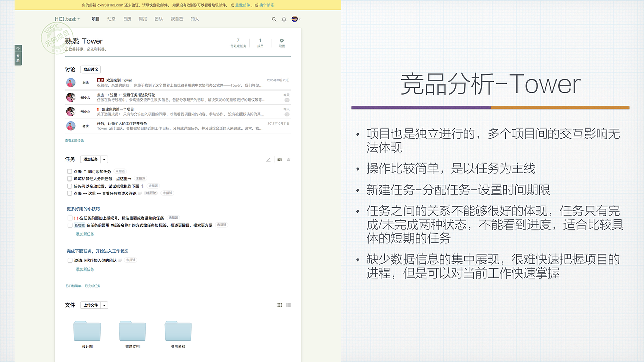The height and width of the screenshot is (362, 644).
Task: Select the 周报 tab
Action: tap(143, 19)
